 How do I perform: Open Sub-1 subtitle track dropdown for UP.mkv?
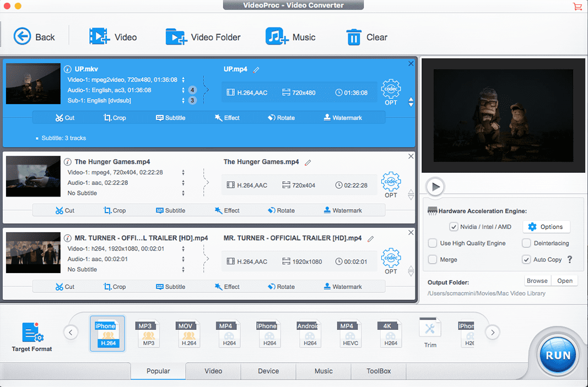point(184,101)
